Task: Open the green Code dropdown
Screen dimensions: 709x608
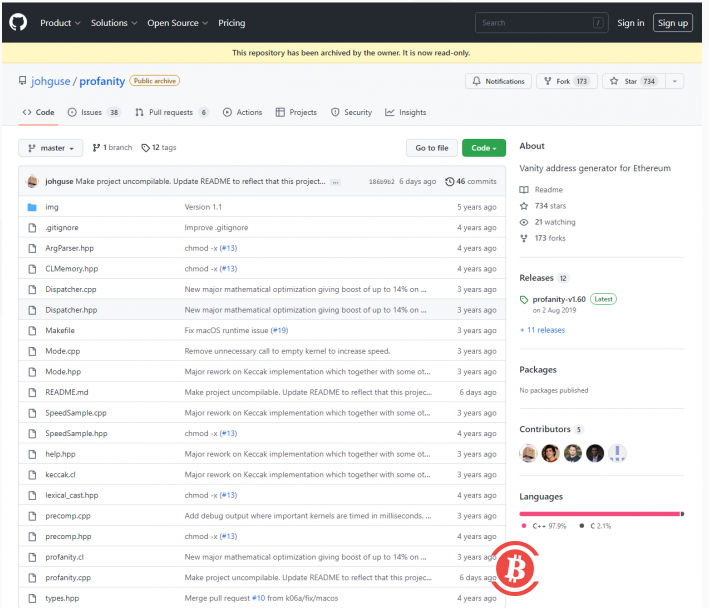Action: pyautogui.click(x=483, y=148)
